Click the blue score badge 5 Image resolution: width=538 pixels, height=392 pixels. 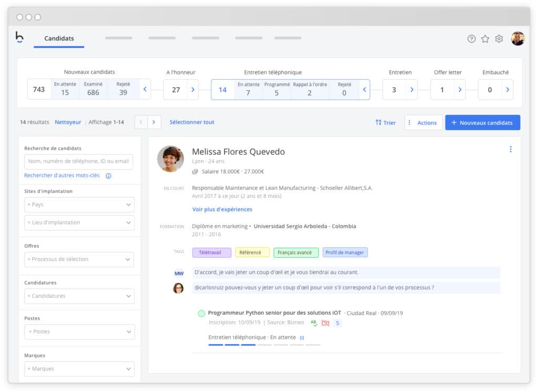337,323
